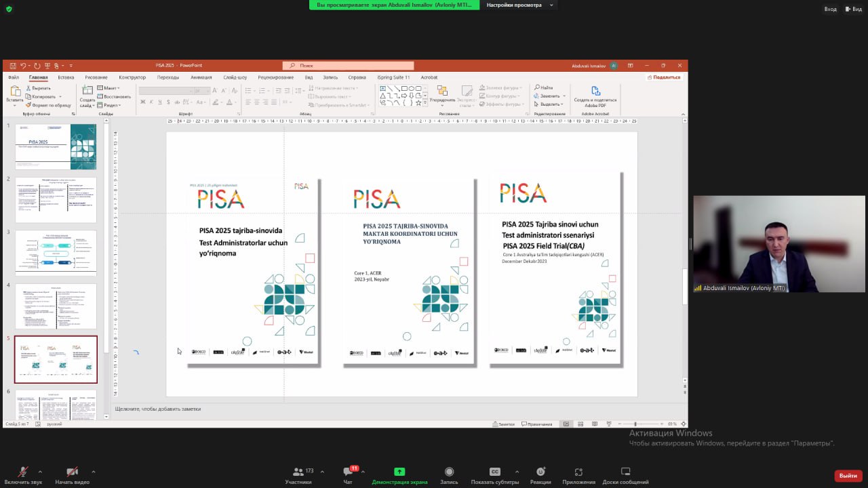This screenshot has width=868, height=488.
Task: Switch to the Вставка ribbon tab
Action: tap(66, 77)
